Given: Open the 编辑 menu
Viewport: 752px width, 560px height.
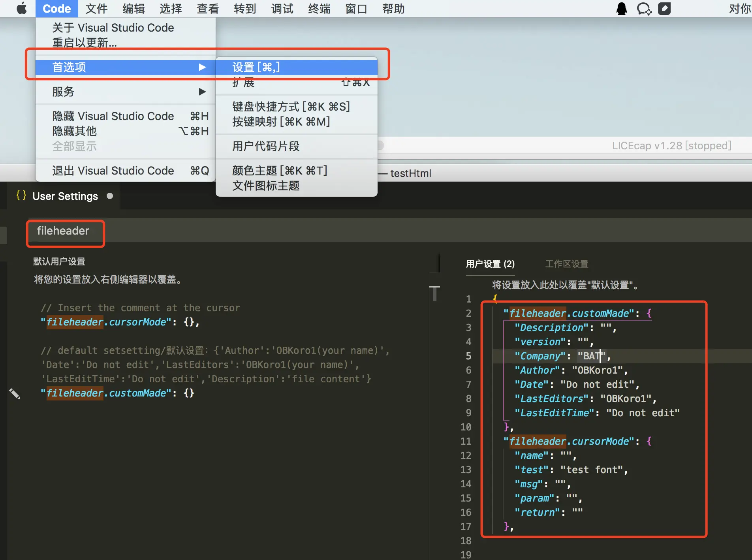Looking at the screenshot, I should click(133, 9).
